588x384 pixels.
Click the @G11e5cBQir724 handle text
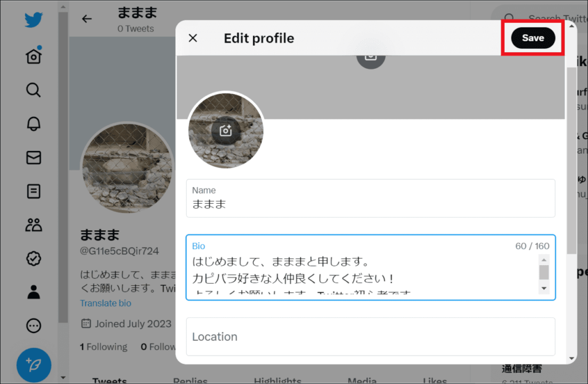(119, 251)
